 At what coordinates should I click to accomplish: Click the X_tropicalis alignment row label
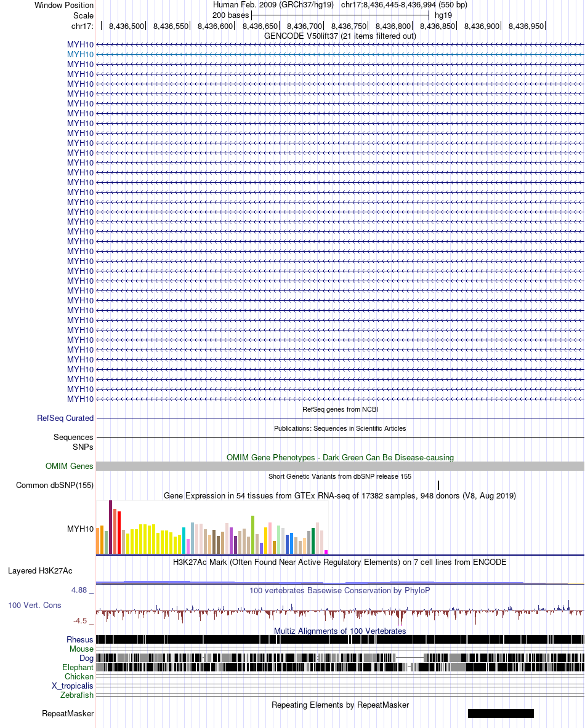click(73, 686)
